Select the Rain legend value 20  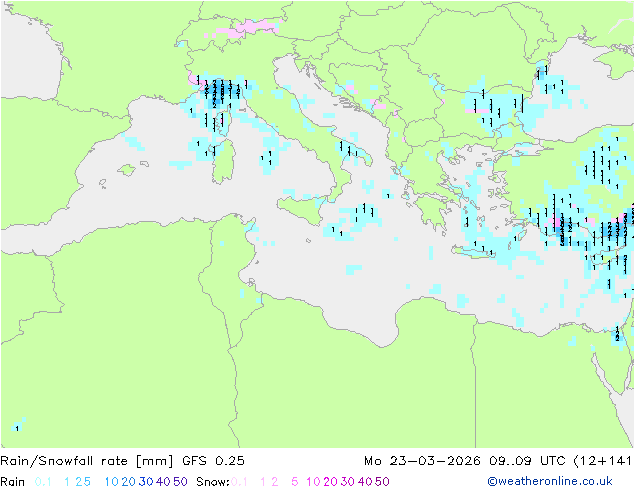tap(128, 482)
